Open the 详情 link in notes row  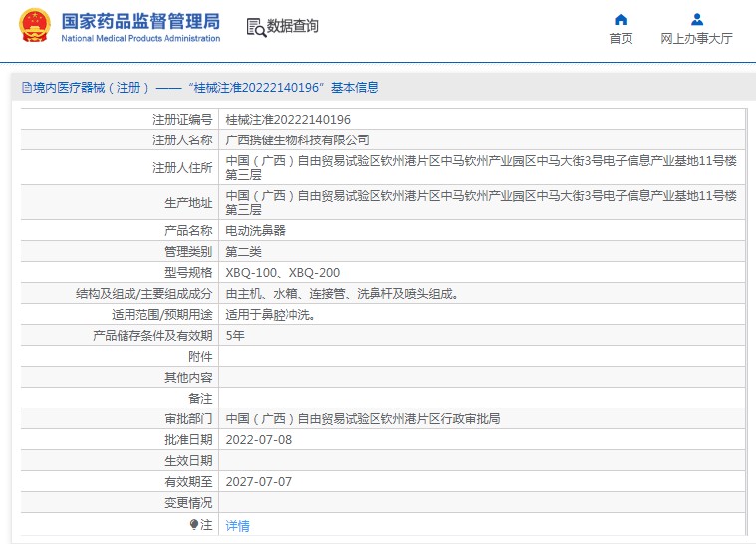238,525
